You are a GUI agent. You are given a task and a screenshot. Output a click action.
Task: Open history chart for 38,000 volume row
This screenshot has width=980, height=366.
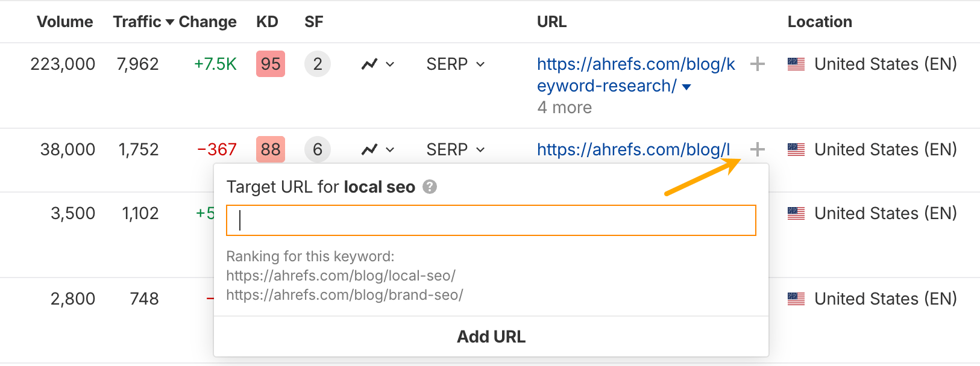[x=377, y=149]
